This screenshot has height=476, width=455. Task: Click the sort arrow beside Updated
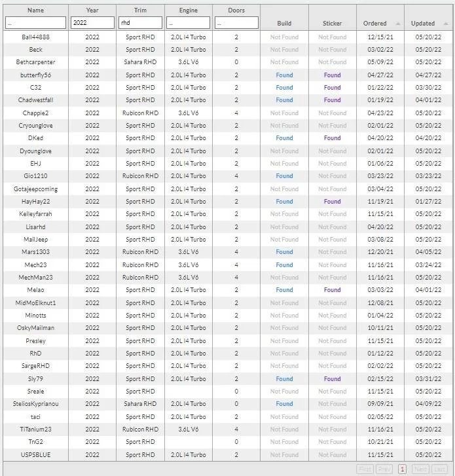[x=446, y=24]
